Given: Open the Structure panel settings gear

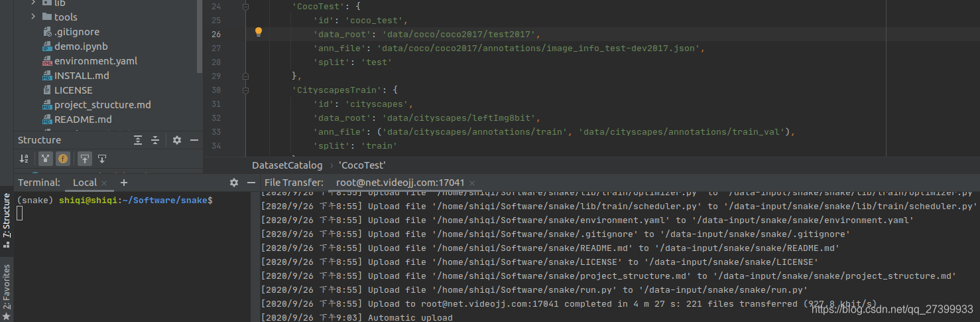Looking at the screenshot, I should coord(177,140).
